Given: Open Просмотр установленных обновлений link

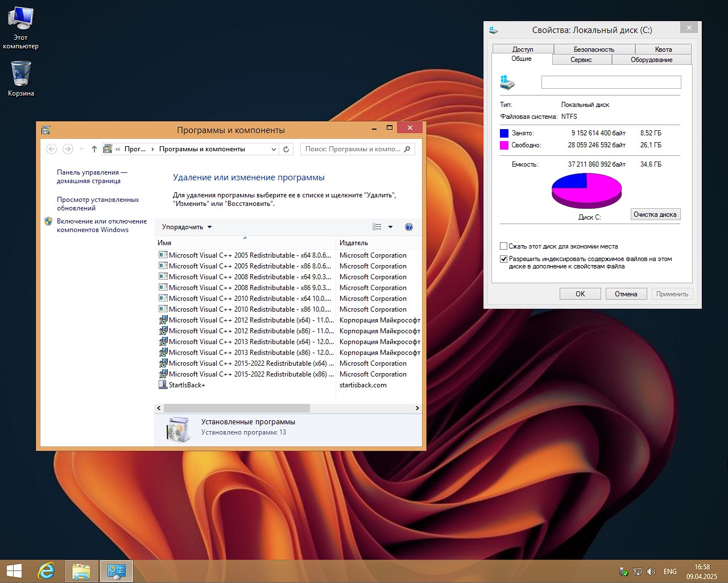Looking at the screenshot, I should click(x=98, y=204).
